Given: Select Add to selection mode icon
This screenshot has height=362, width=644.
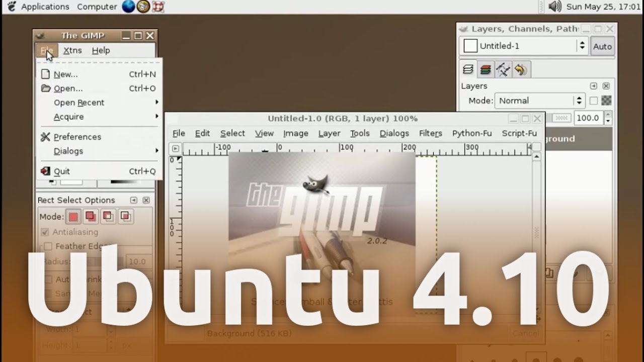Looking at the screenshot, I should (91, 217).
